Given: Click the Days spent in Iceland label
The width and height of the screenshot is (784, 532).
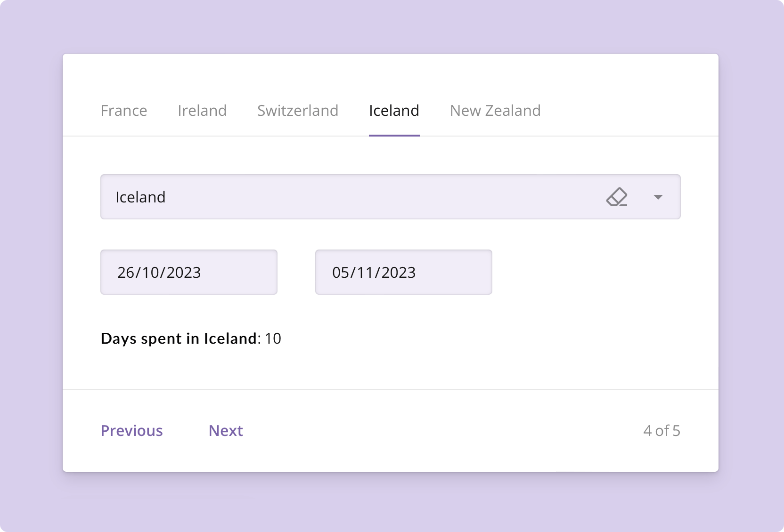Looking at the screenshot, I should pyautogui.click(x=178, y=338).
